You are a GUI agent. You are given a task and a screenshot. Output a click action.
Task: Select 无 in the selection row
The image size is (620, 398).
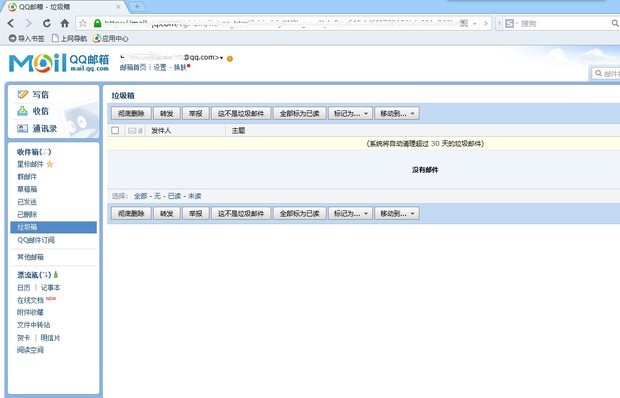(157, 196)
